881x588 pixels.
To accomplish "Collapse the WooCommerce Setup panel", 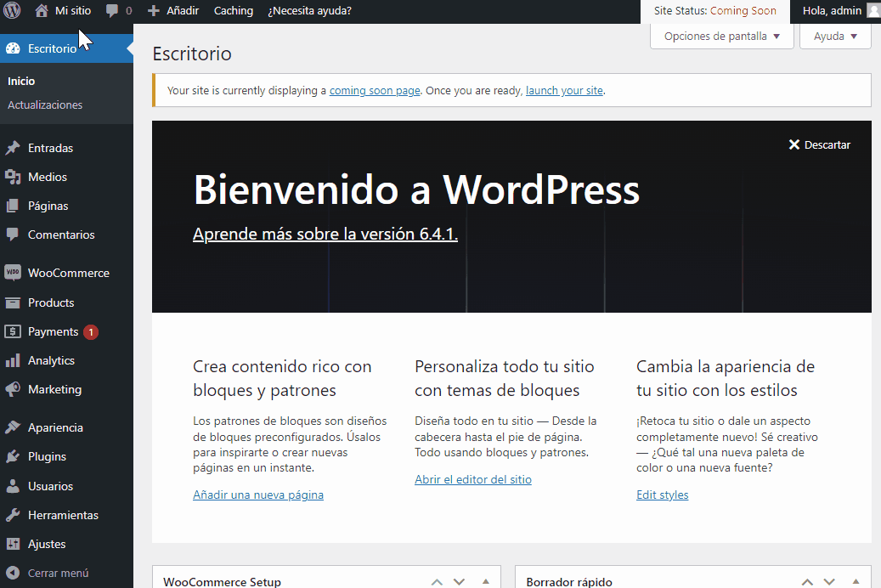I will [x=485, y=582].
